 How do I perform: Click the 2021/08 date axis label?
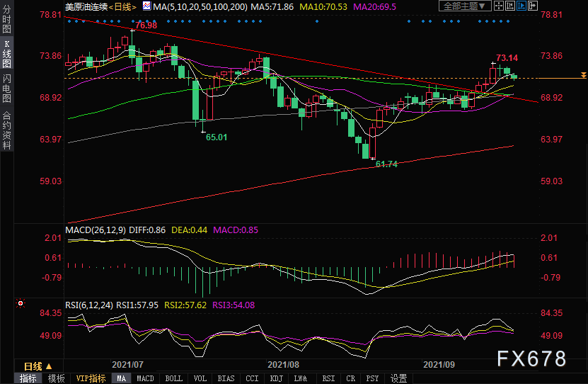[x=283, y=364]
